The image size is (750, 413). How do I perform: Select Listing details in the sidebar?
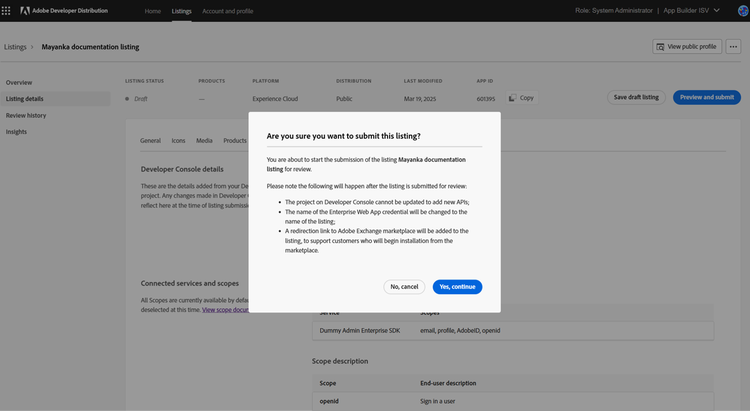point(55,99)
